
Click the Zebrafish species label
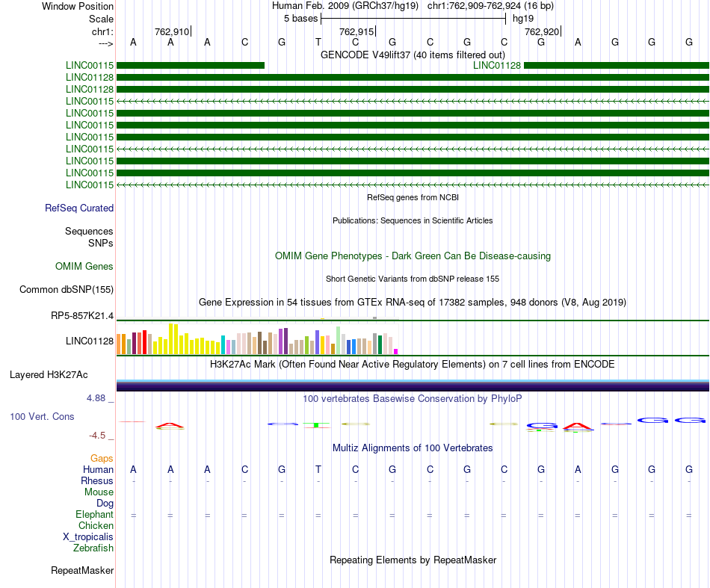(x=93, y=548)
